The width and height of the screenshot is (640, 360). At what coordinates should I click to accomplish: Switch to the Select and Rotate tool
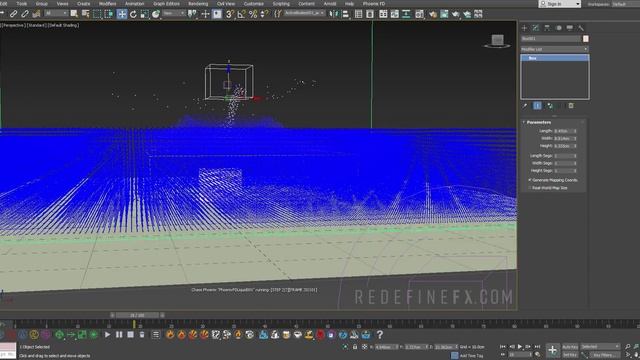133,14
